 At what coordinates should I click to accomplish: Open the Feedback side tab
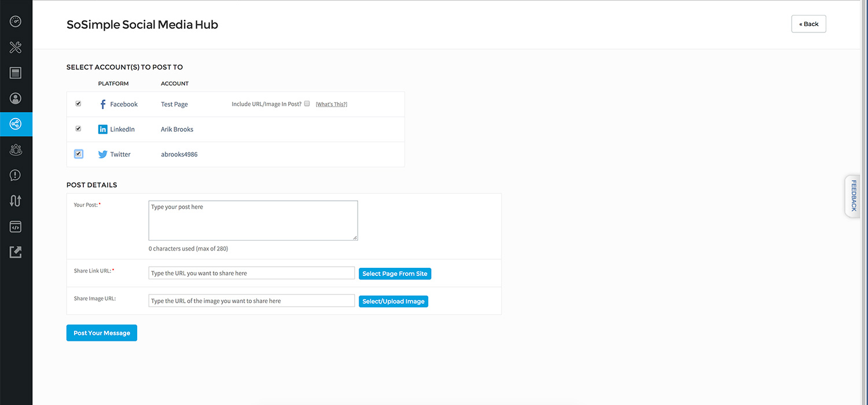(x=853, y=196)
